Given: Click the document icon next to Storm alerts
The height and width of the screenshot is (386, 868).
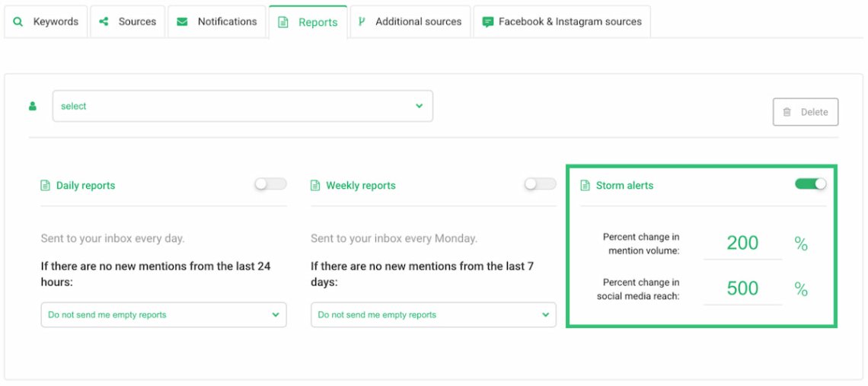Looking at the screenshot, I should click(x=585, y=186).
